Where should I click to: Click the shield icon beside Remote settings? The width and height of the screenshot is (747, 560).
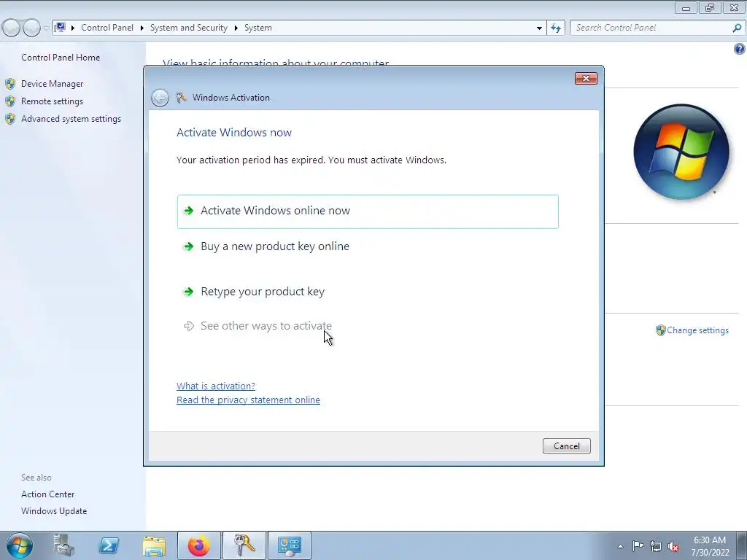pos(10,101)
